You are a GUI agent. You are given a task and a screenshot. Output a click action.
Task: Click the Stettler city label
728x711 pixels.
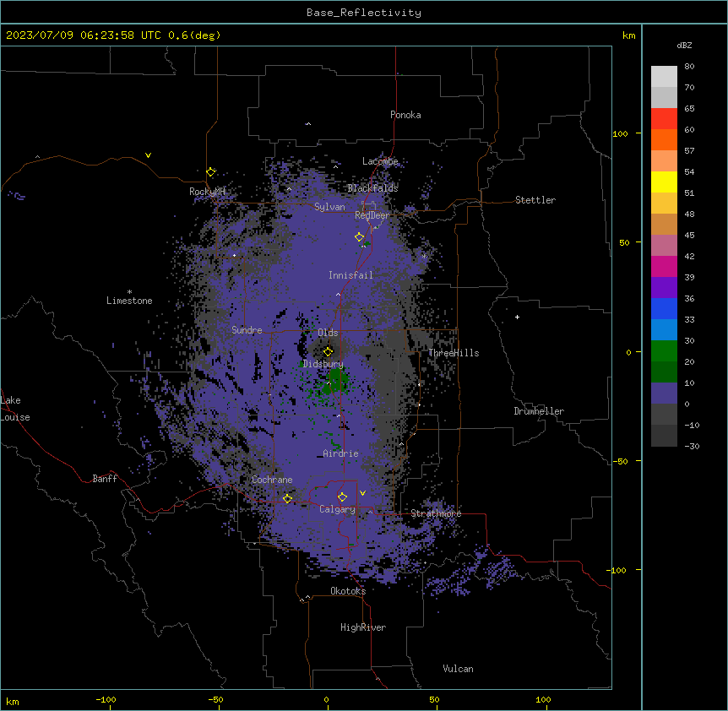pyautogui.click(x=535, y=200)
